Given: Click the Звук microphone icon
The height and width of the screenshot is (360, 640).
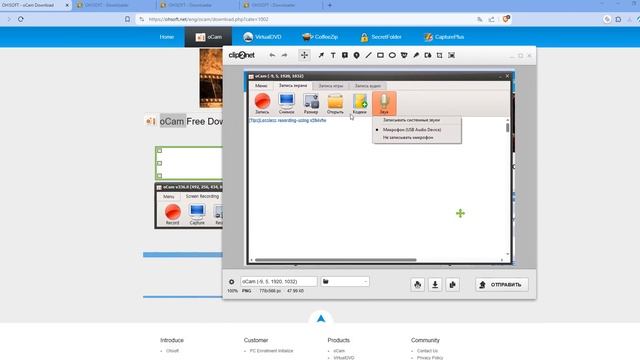Looking at the screenshot, I should coord(384,103).
